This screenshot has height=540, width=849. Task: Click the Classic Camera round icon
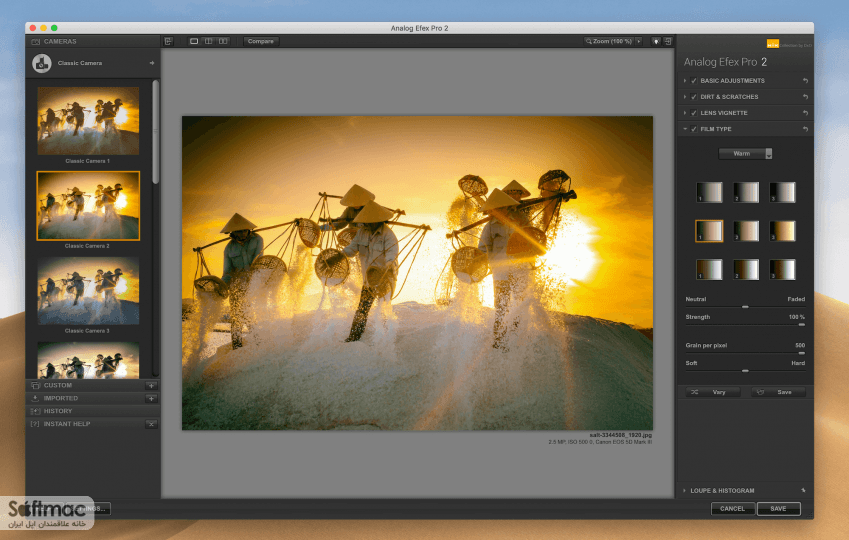pyautogui.click(x=42, y=63)
